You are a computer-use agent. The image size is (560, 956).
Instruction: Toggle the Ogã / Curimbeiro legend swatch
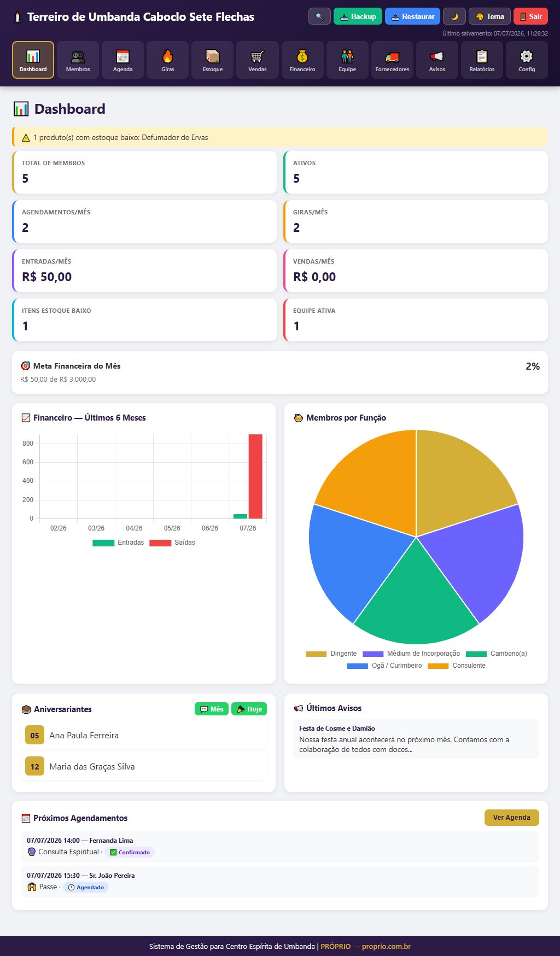click(x=358, y=666)
